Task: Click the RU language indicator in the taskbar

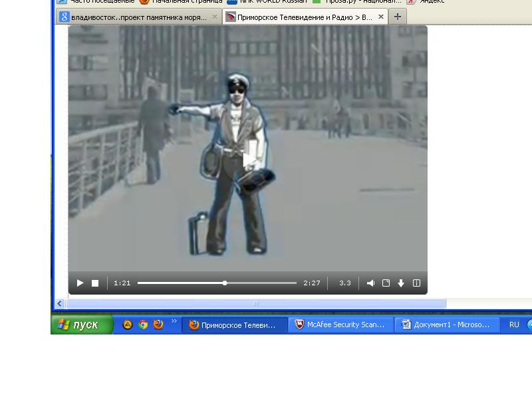Action: pos(514,325)
